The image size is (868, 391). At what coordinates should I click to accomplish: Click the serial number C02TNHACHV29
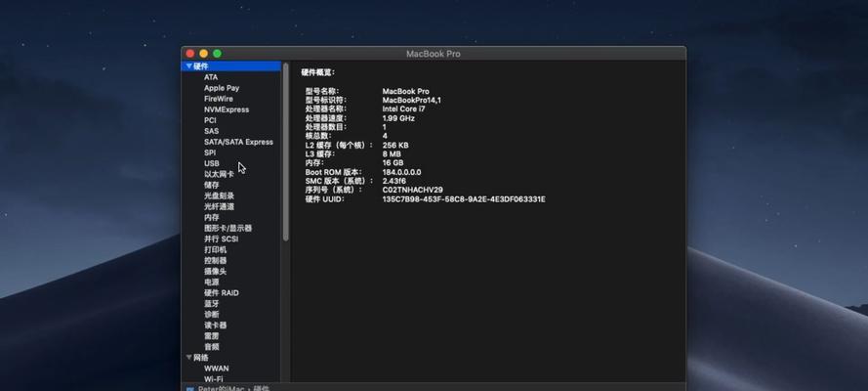click(412, 190)
